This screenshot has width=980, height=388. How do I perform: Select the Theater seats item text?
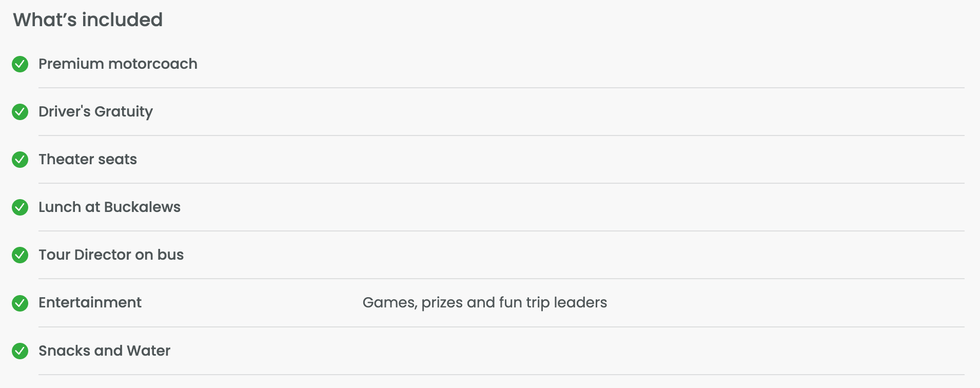[x=88, y=159]
